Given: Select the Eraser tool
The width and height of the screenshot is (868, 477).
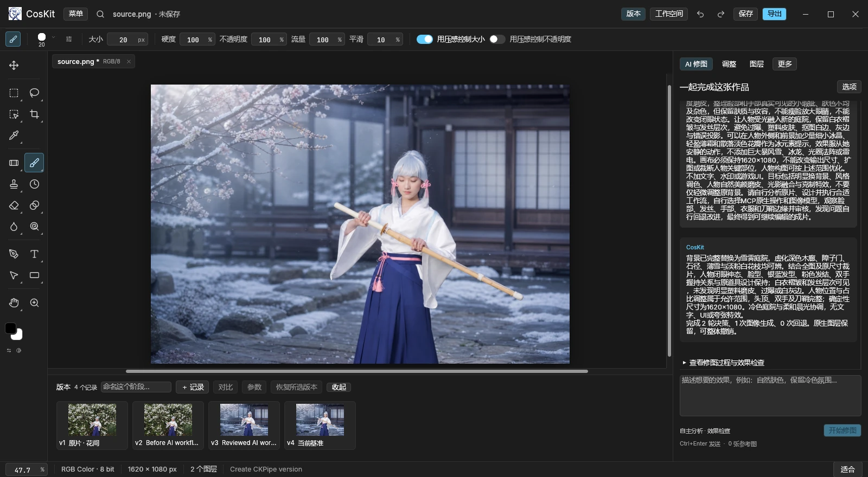Looking at the screenshot, I should tap(14, 205).
